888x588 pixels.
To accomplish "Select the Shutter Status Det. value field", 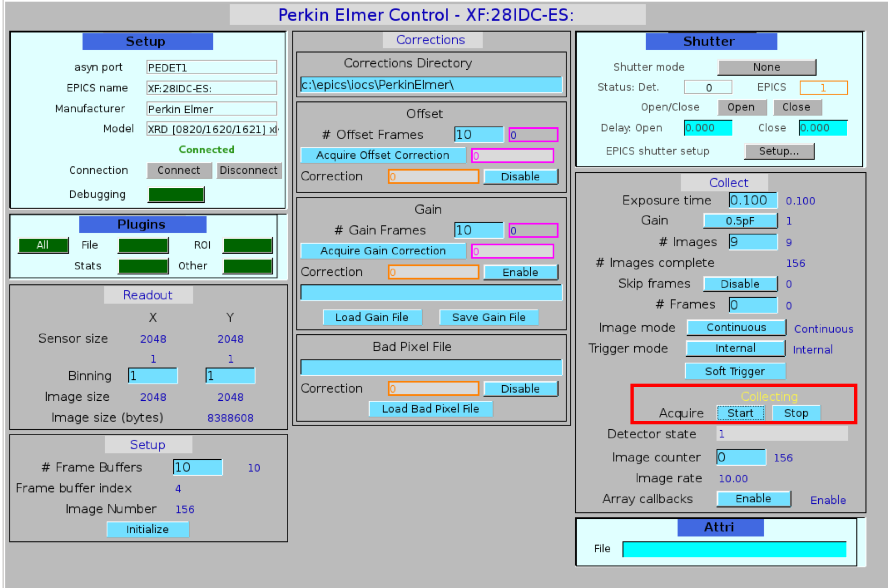I will (708, 87).
